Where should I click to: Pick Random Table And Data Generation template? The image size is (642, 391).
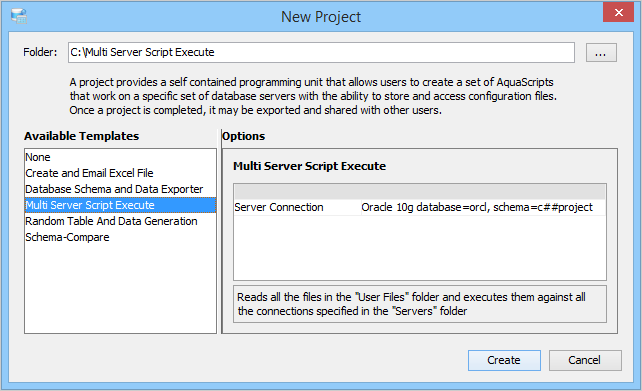(111, 221)
